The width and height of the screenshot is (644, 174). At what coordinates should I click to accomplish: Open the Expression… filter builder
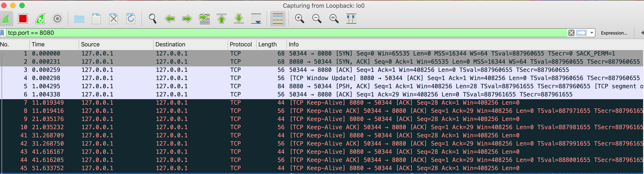[x=614, y=33]
